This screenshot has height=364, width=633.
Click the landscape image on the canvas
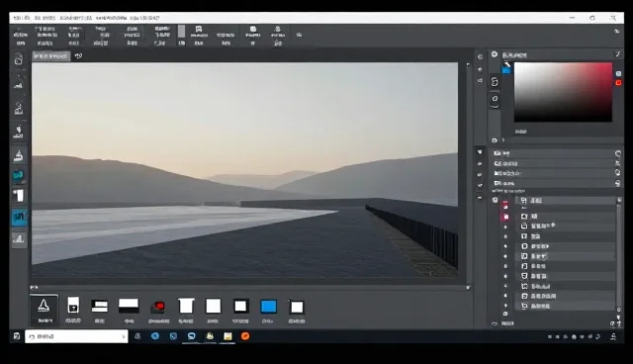[244, 169]
